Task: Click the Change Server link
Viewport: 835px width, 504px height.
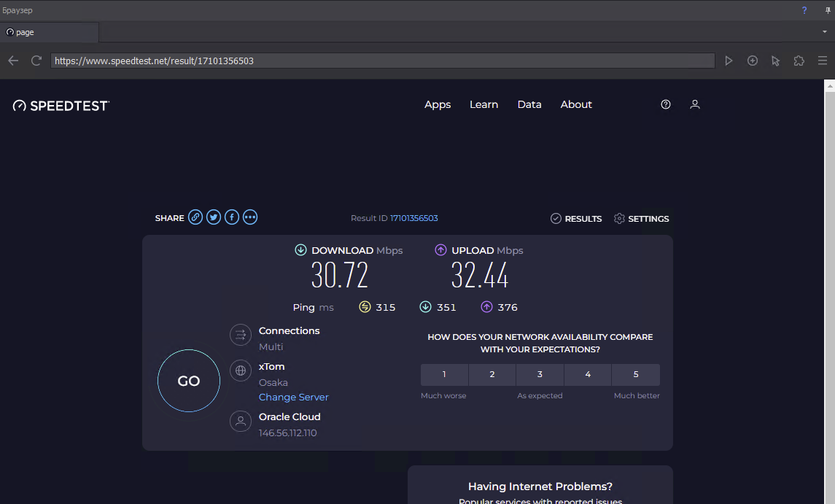Action: 294,398
